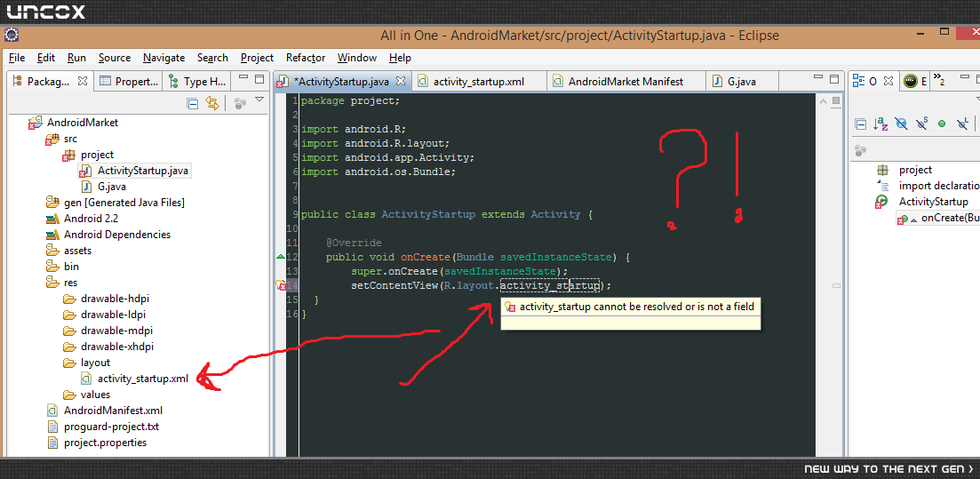The height and width of the screenshot is (479, 980).
Task: Toggle Hide Static Members in Outline
Action: 921,124
